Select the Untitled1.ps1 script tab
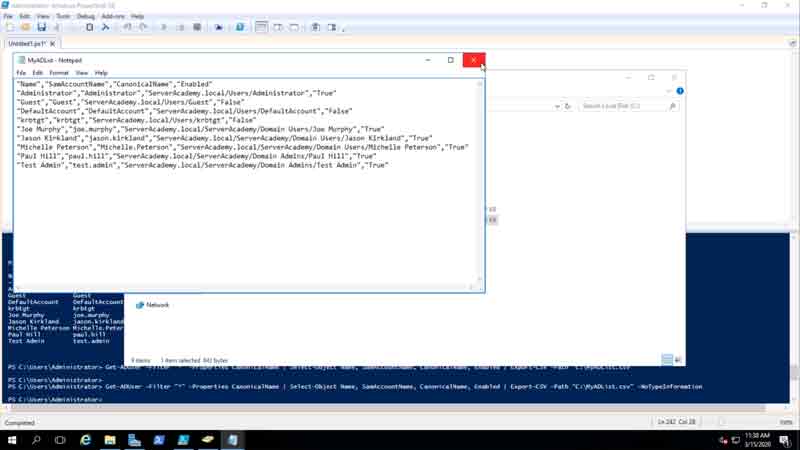Image resolution: width=800 pixels, height=450 pixels. 27,44
